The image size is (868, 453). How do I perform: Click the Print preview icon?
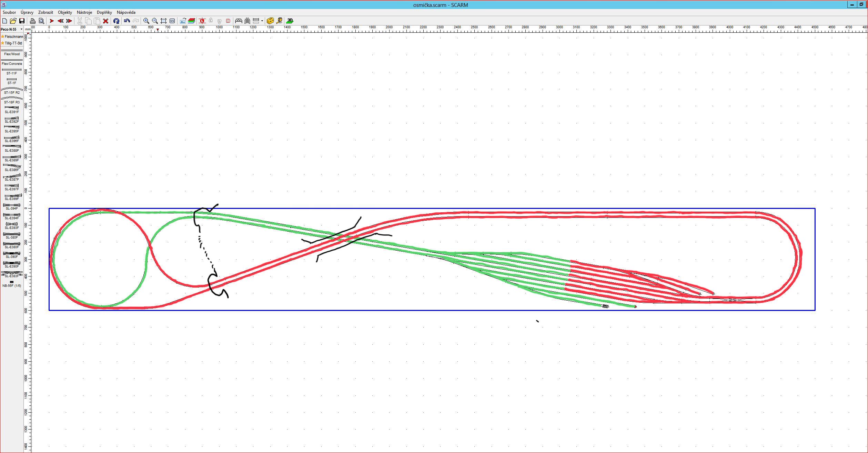click(41, 21)
